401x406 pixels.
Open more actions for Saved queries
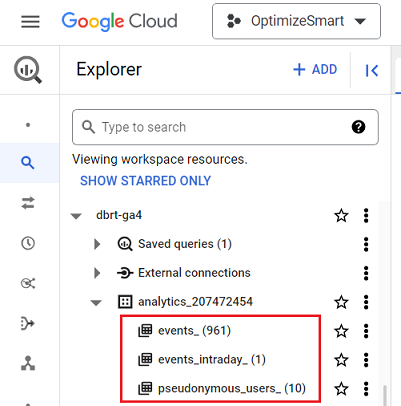click(366, 244)
